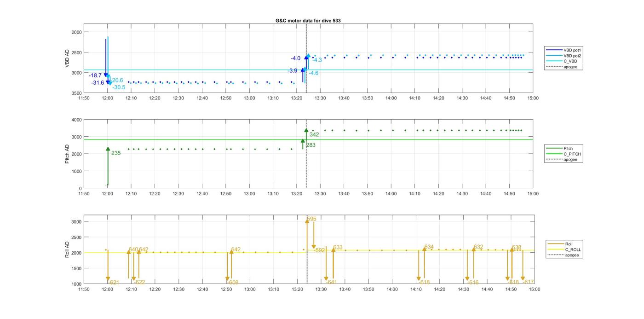Click the '3500' tick on VBD axis
Image resolution: width=644 pixels, height=319 pixels.
76,93
